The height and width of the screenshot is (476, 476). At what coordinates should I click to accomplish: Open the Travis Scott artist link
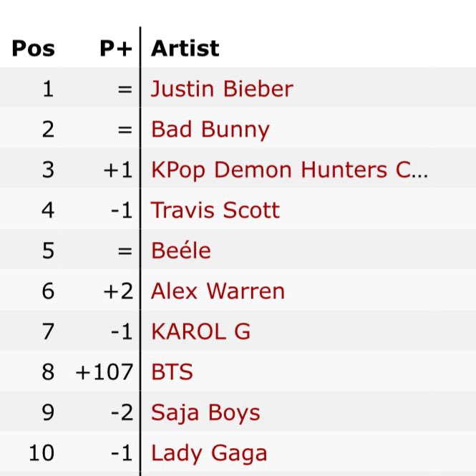pyautogui.click(x=215, y=210)
